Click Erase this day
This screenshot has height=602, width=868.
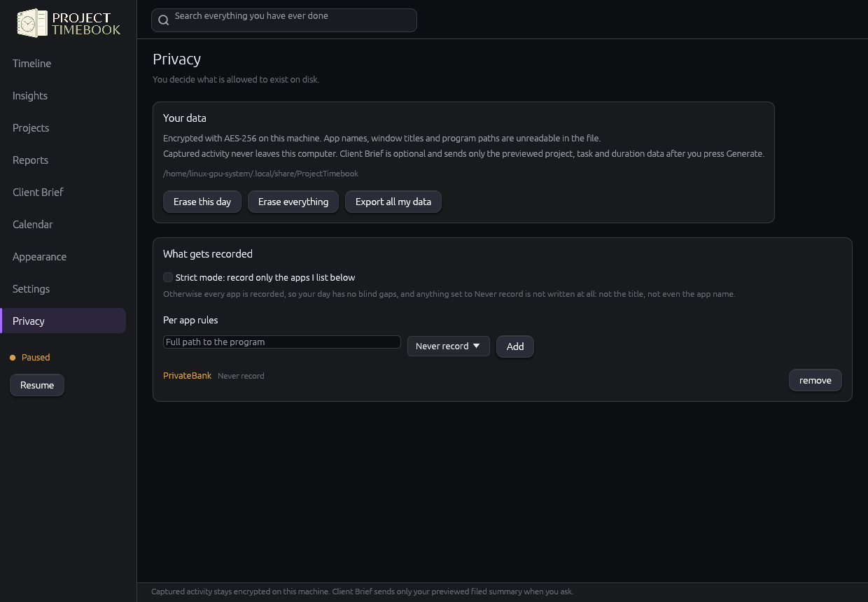coord(202,202)
